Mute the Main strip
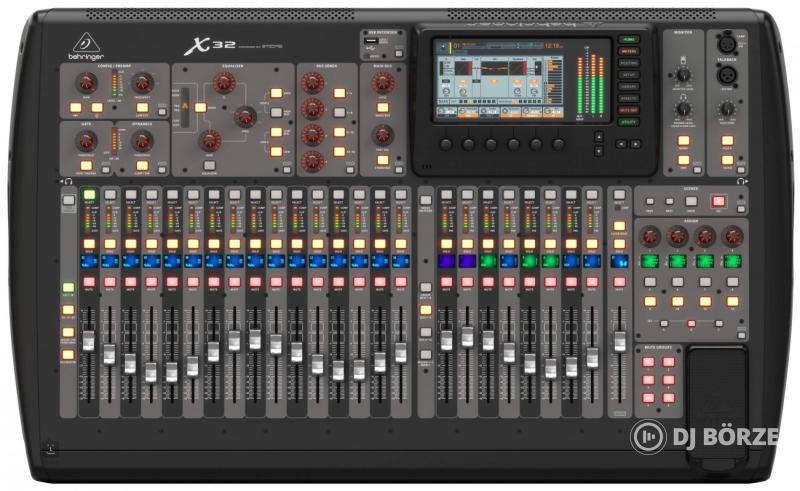800x491 pixels. [x=619, y=282]
